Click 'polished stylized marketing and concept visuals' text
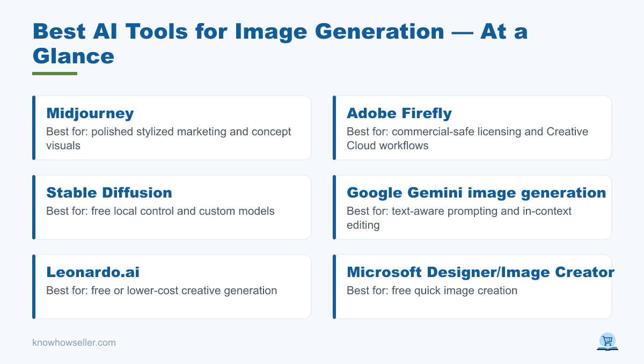The image size is (644, 364). [169, 138]
